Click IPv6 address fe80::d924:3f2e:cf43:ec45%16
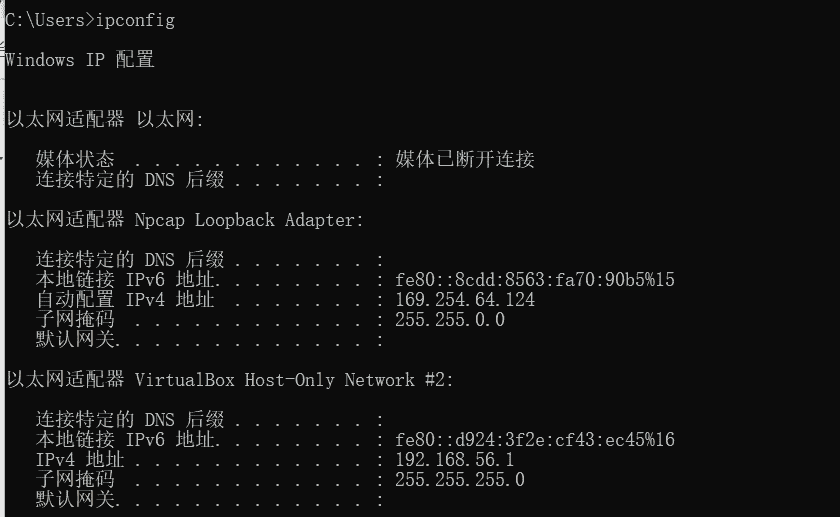Viewport: 840px width, 517px height. click(535, 440)
